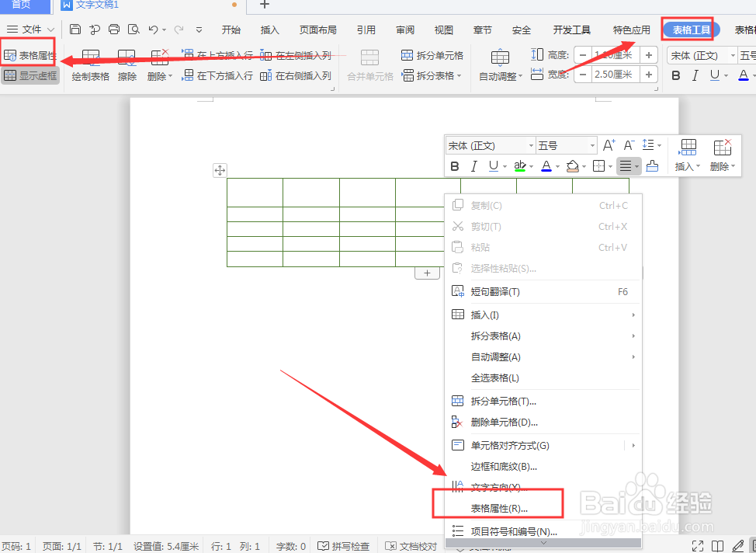Screen dimensions: 756x553
Task: Open the 五号 font size dropdown
Action: tap(566, 145)
